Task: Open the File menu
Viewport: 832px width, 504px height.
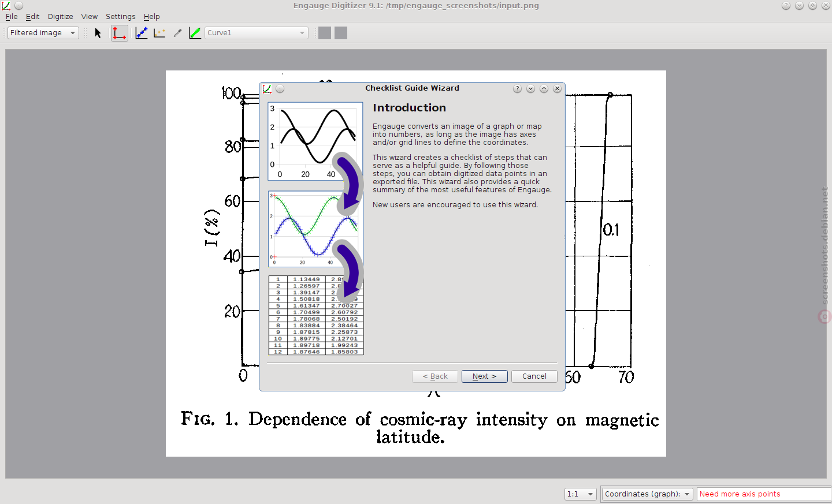Action: coord(12,17)
